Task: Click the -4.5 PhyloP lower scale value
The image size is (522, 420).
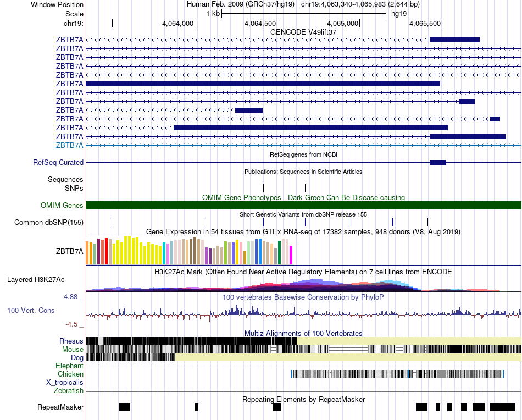Action: (71, 324)
